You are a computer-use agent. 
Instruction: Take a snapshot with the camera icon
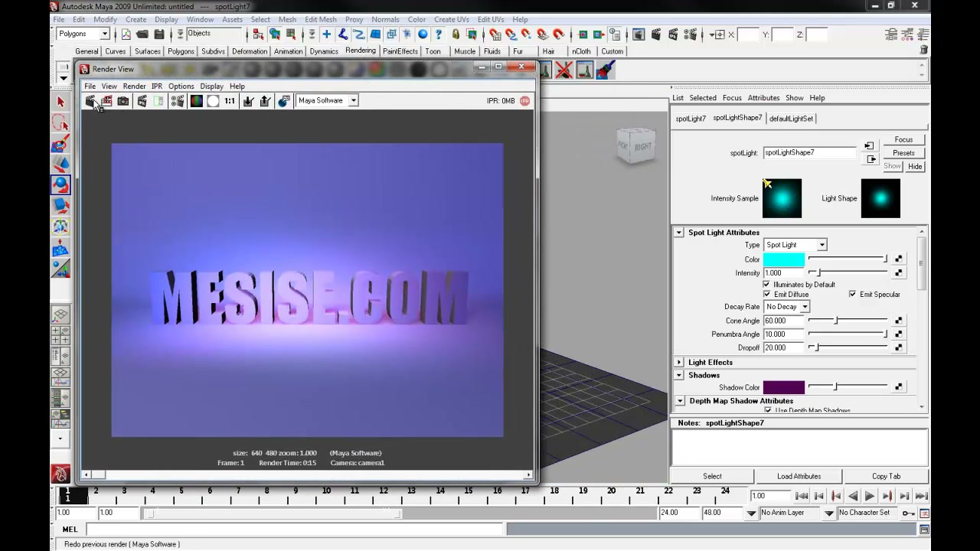click(123, 101)
